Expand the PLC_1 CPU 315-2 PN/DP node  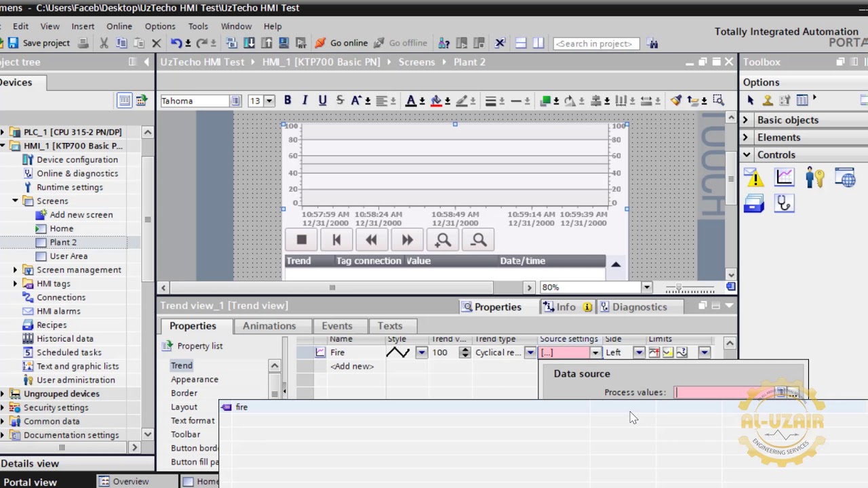point(3,132)
